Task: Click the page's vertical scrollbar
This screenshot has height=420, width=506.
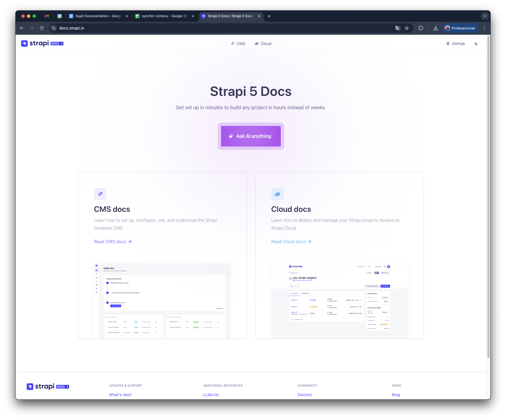Action: pos(488,195)
